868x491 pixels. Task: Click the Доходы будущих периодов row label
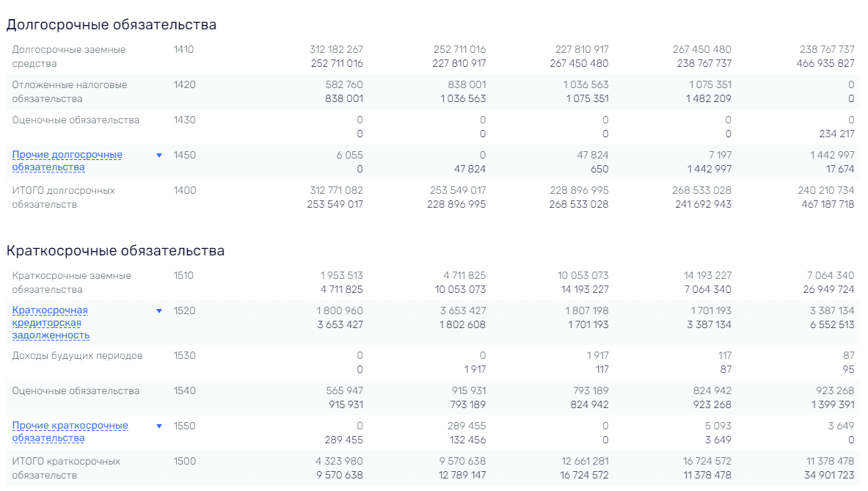tap(77, 356)
